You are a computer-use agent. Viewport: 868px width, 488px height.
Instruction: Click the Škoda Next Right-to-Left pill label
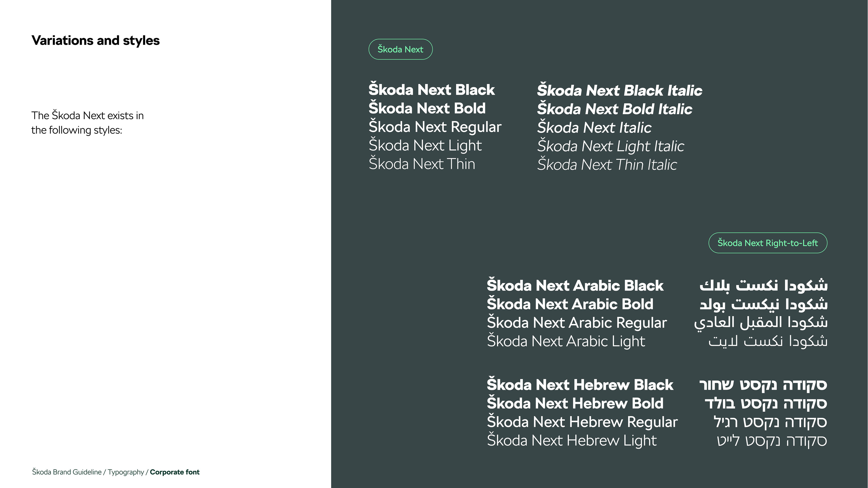pyautogui.click(x=768, y=243)
